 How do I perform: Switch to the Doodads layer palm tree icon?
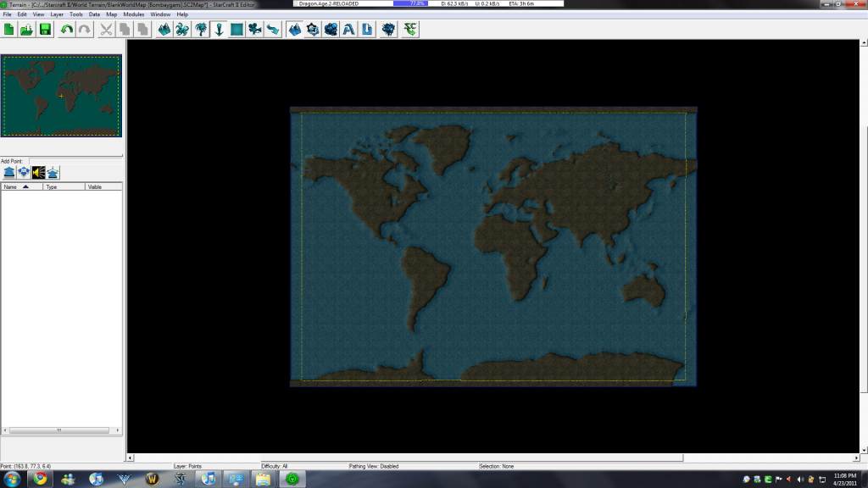(201, 30)
